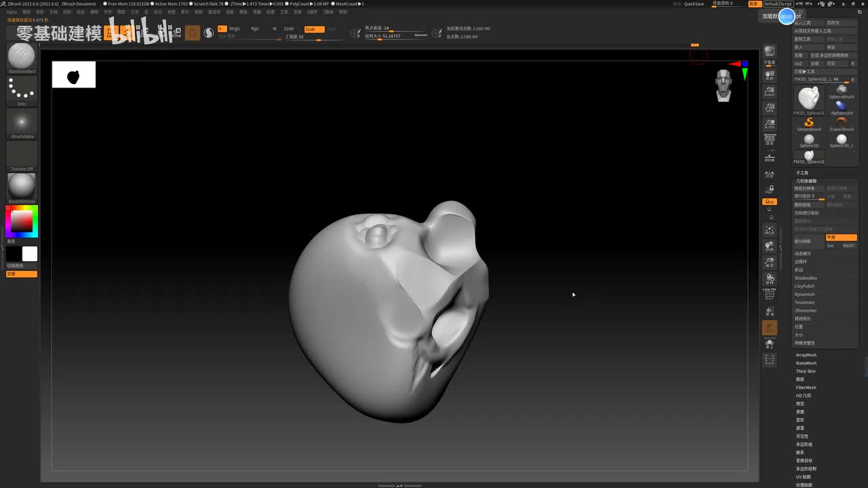Adjust the subdivision level 5 slider

[x=809, y=197]
